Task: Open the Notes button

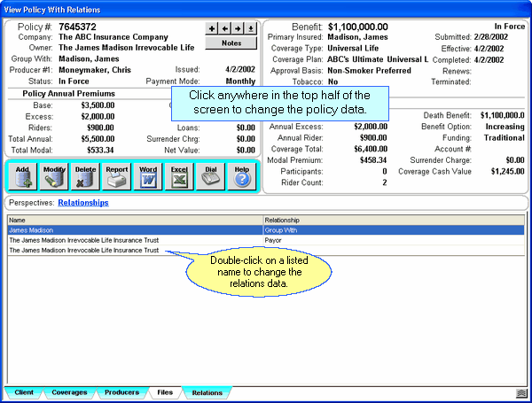Action: 231,43
